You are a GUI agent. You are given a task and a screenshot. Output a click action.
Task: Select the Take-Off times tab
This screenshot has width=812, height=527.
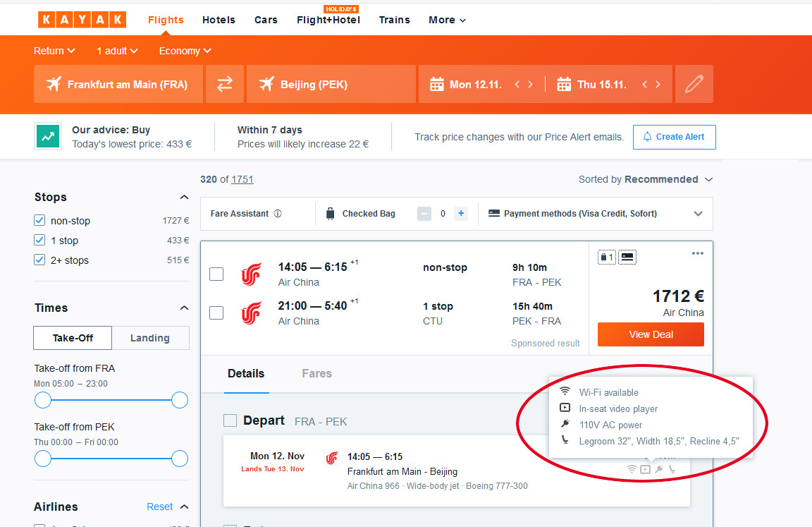pos(73,338)
